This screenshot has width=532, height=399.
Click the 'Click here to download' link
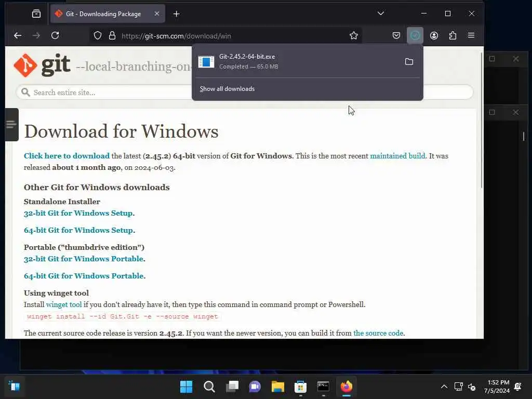coord(67,156)
